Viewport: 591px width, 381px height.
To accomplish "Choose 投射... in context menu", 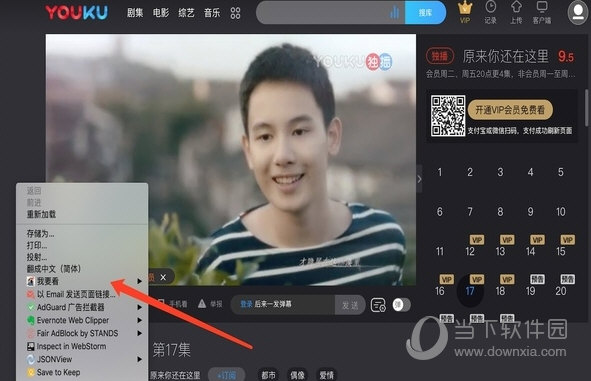I will pos(37,257).
